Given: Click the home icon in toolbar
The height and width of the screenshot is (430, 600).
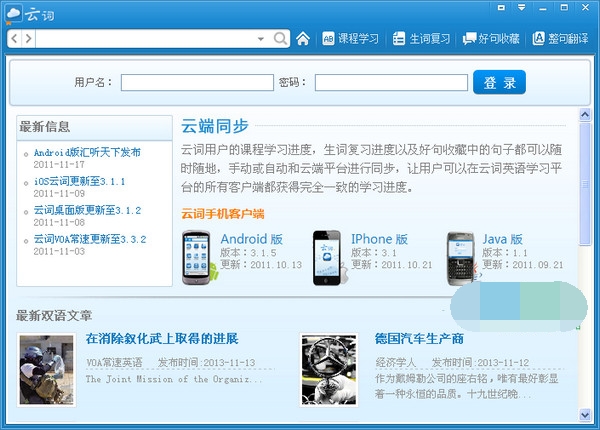Looking at the screenshot, I should coord(303,39).
